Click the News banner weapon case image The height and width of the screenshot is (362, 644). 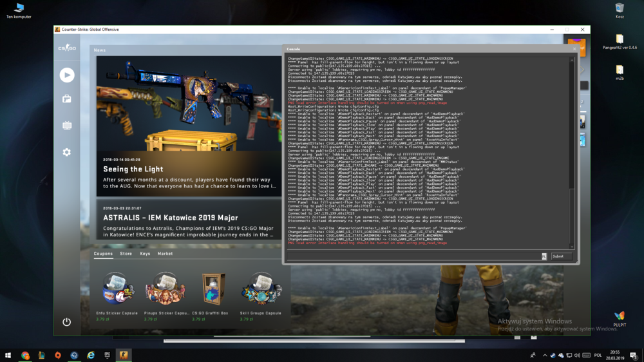point(189,104)
